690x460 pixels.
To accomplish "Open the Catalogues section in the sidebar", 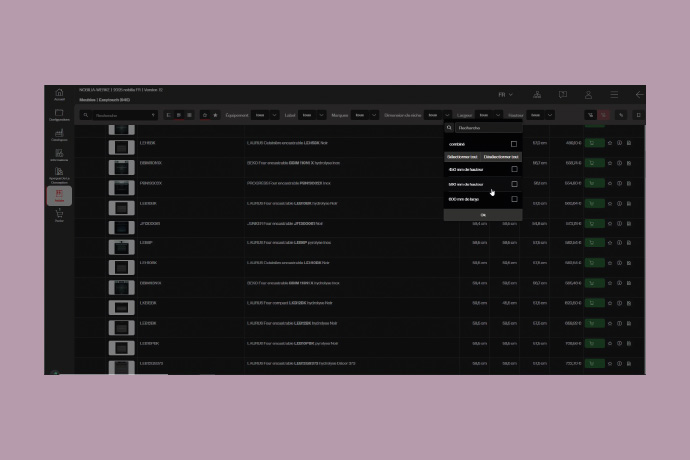I will coord(59,135).
